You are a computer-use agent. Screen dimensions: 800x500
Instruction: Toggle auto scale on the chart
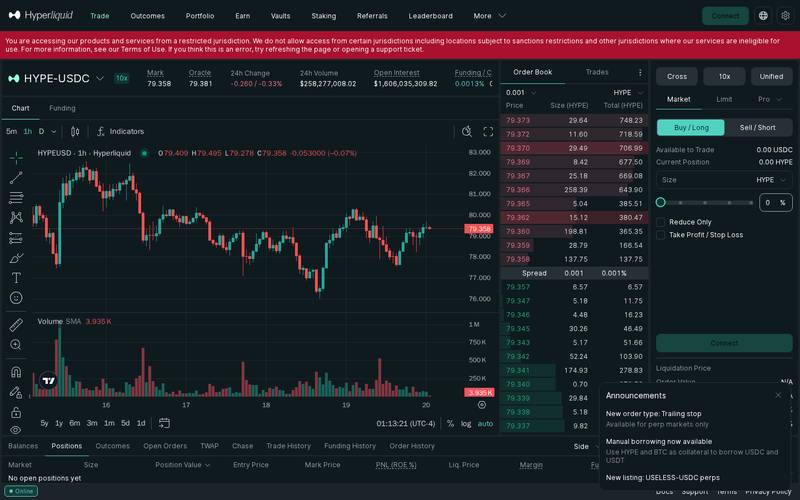coord(485,423)
